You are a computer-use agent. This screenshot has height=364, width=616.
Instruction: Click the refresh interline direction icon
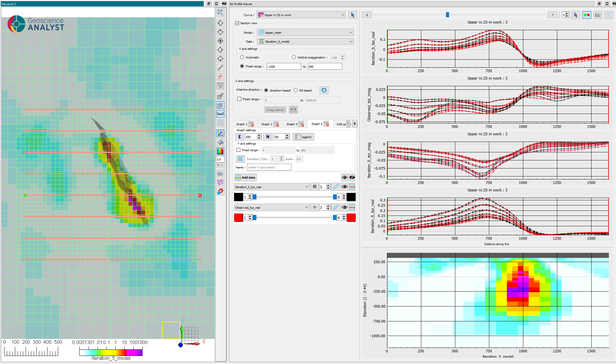[324, 90]
